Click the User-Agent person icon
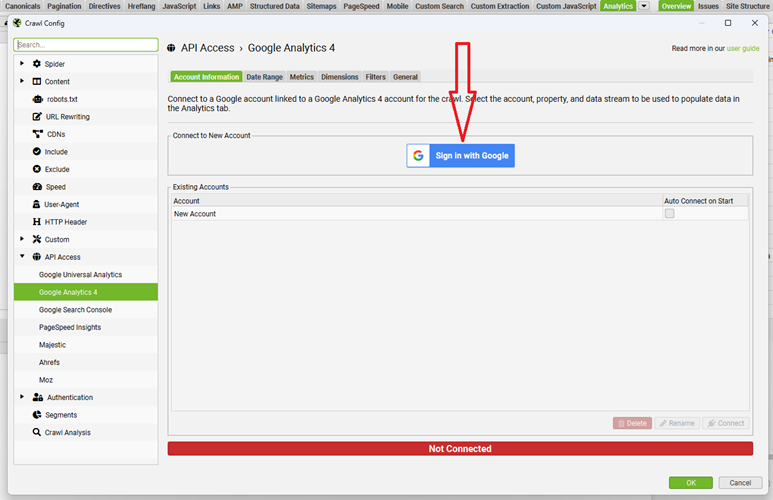 click(x=36, y=204)
